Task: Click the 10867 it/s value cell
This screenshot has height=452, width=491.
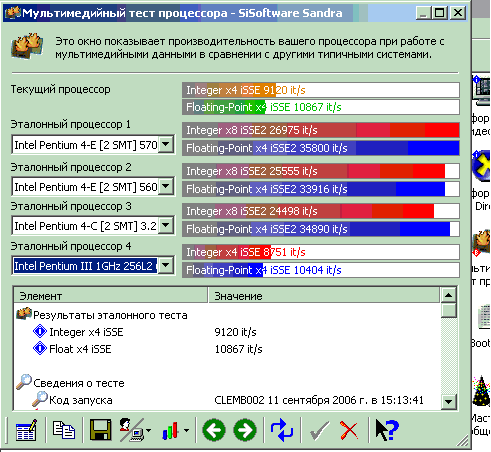Action: click(238, 349)
